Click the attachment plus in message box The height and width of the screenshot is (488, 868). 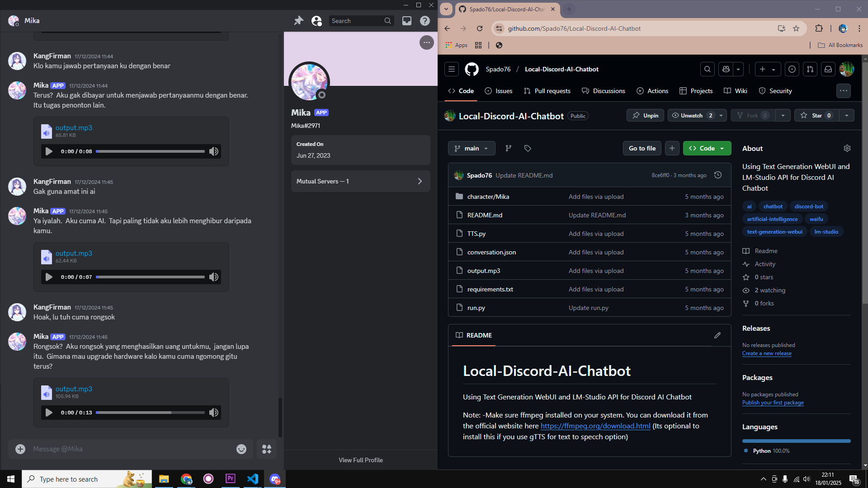pos(20,449)
